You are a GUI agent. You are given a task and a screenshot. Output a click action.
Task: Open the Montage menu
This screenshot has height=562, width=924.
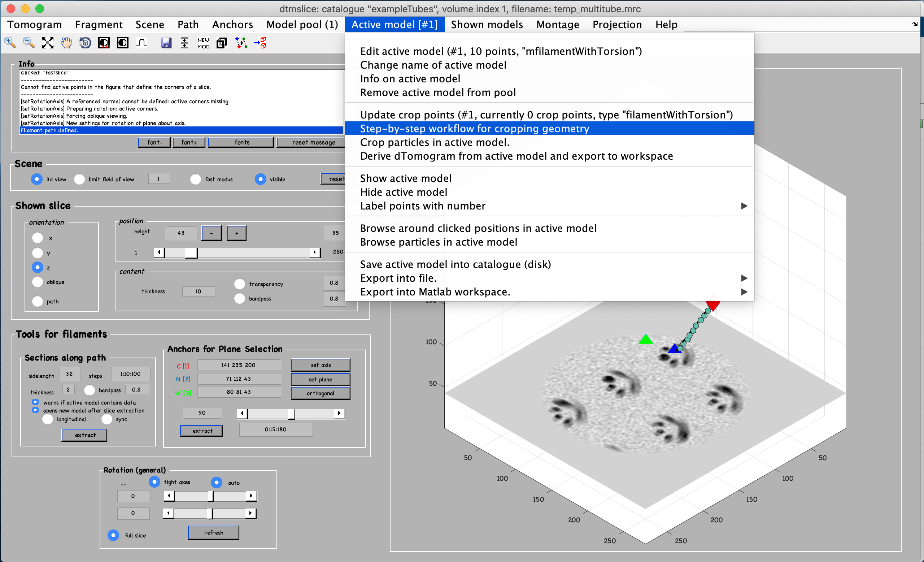(558, 25)
